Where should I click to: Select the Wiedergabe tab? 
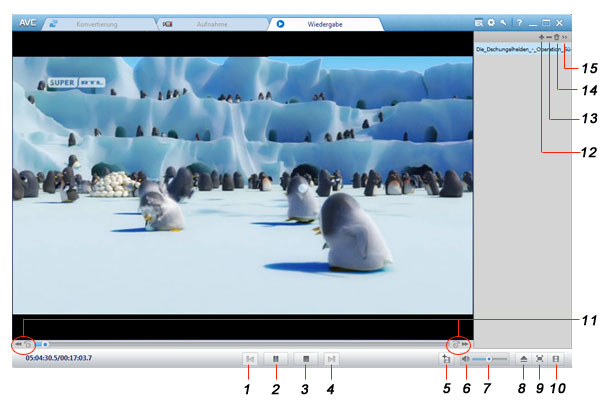click(x=325, y=24)
